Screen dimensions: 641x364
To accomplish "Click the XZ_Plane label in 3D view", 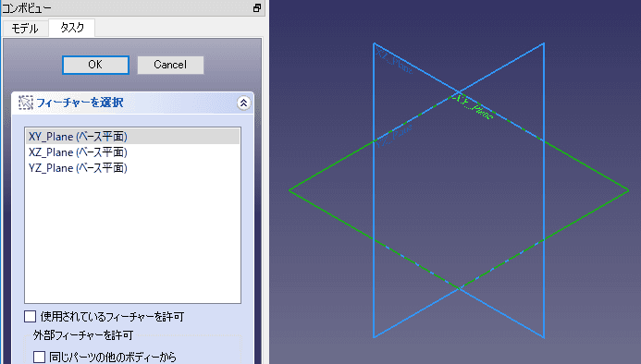I will point(394,60).
